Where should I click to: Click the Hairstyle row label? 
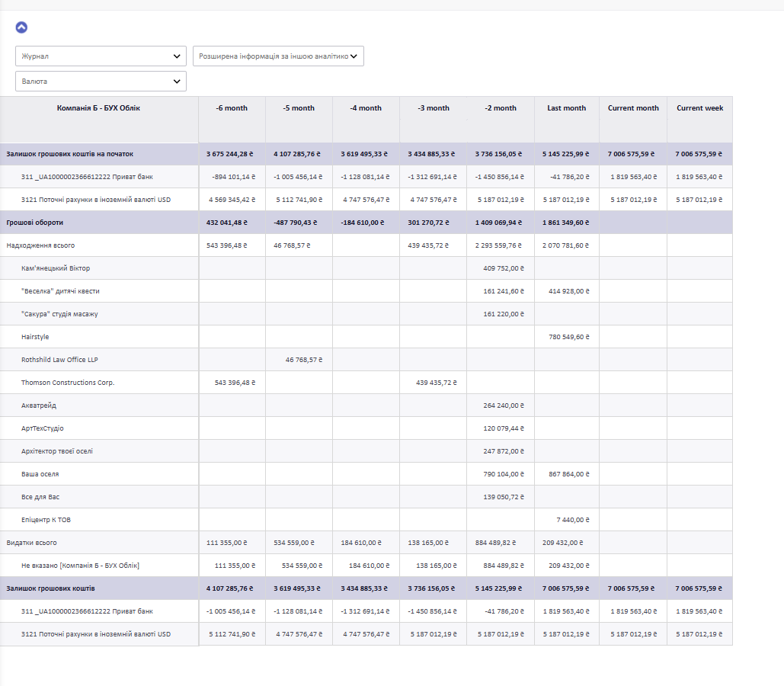35,337
